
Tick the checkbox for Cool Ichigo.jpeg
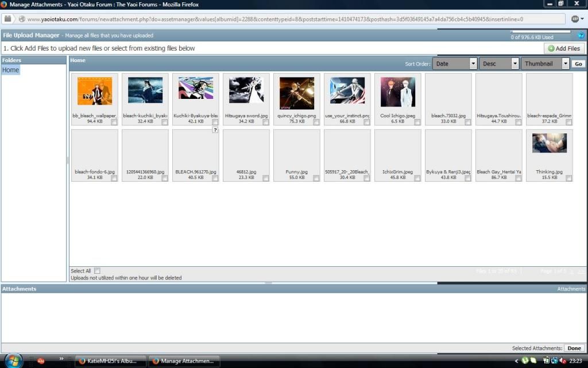[x=417, y=122]
